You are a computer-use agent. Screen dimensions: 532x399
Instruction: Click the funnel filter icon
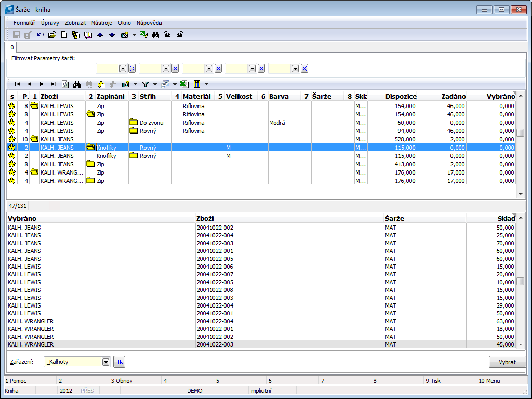pyautogui.click(x=145, y=84)
